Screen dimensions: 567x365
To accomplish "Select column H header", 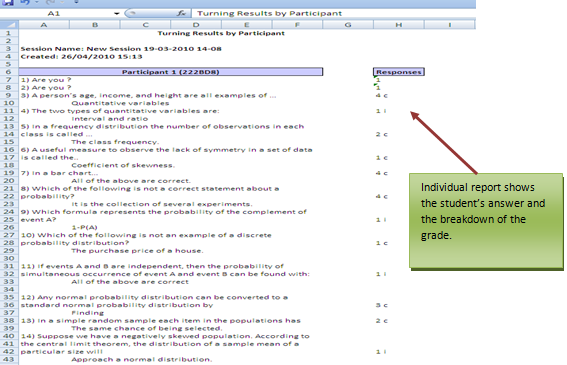I will pyautogui.click(x=398, y=25).
